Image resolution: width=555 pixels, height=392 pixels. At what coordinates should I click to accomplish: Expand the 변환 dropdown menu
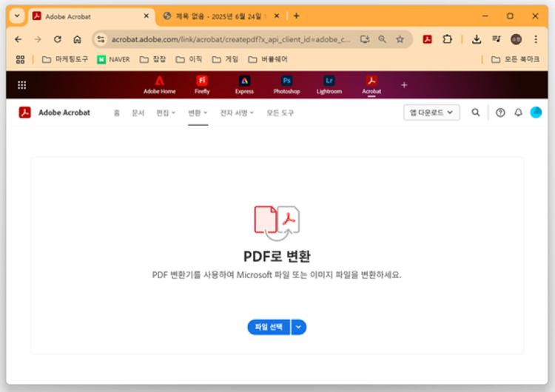click(198, 113)
